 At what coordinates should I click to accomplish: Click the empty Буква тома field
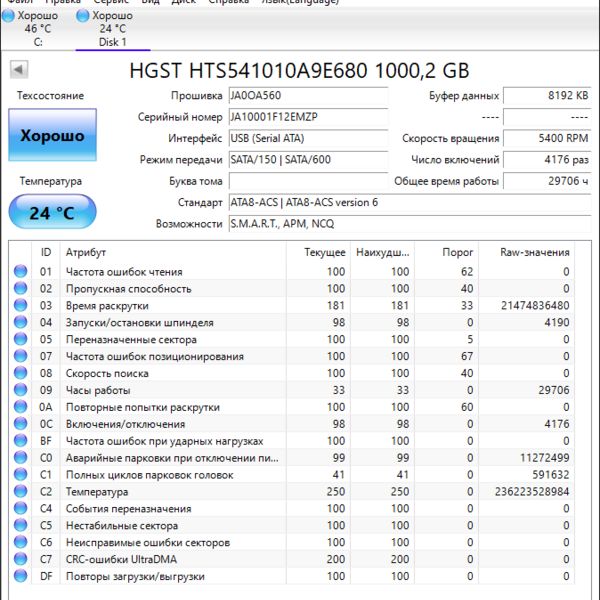click(308, 181)
